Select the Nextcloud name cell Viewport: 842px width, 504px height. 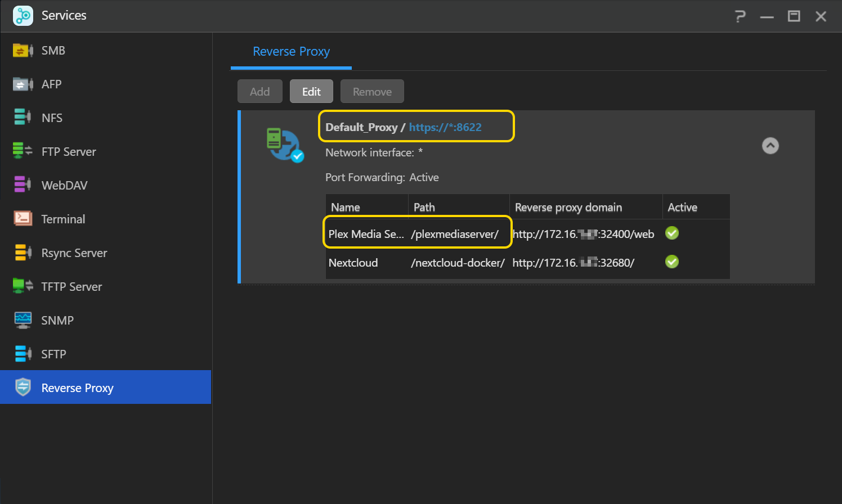point(353,263)
